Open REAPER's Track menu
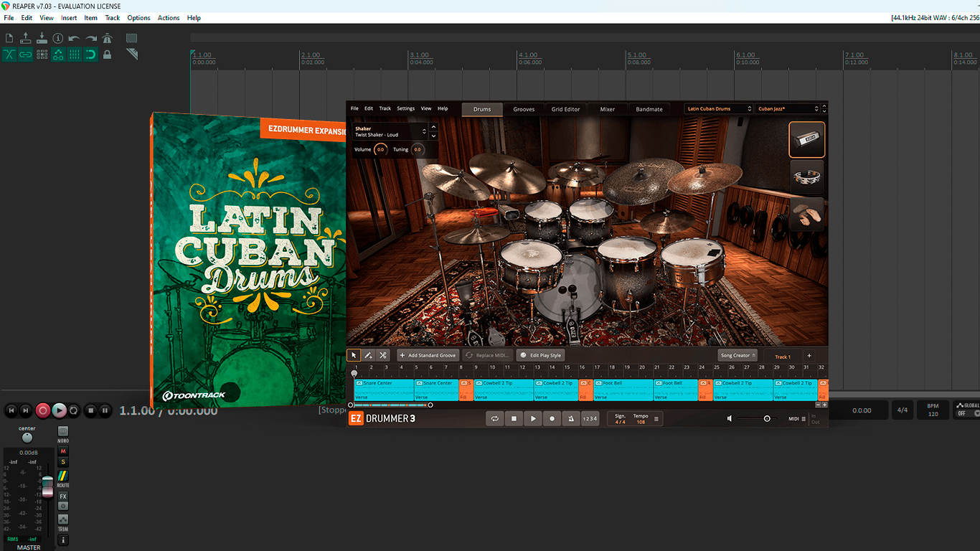Screen dimensions: 980x551 (x=113, y=18)
